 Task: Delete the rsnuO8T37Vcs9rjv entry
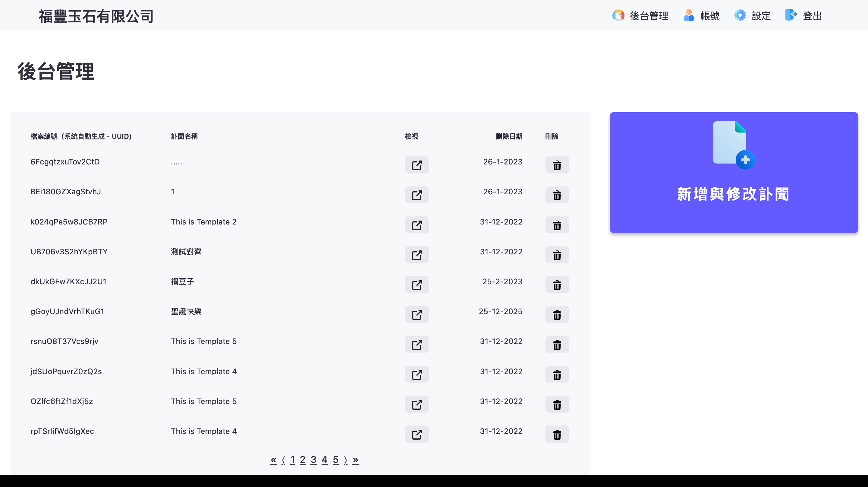pyautogui.click(x=557, y=344)
